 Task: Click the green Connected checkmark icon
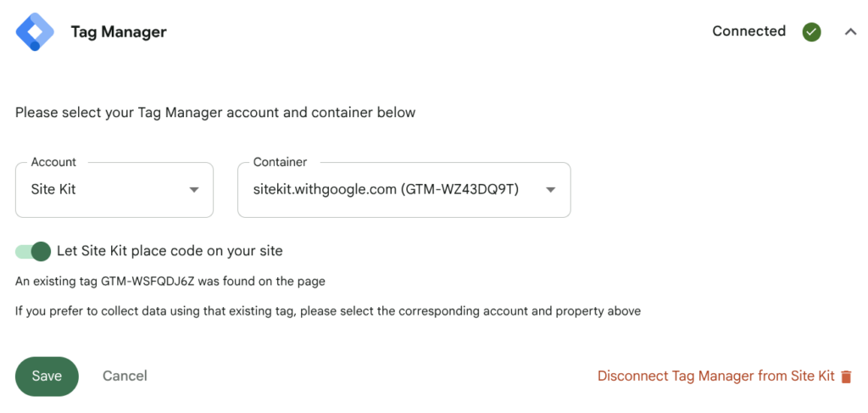tap(811, 32)
